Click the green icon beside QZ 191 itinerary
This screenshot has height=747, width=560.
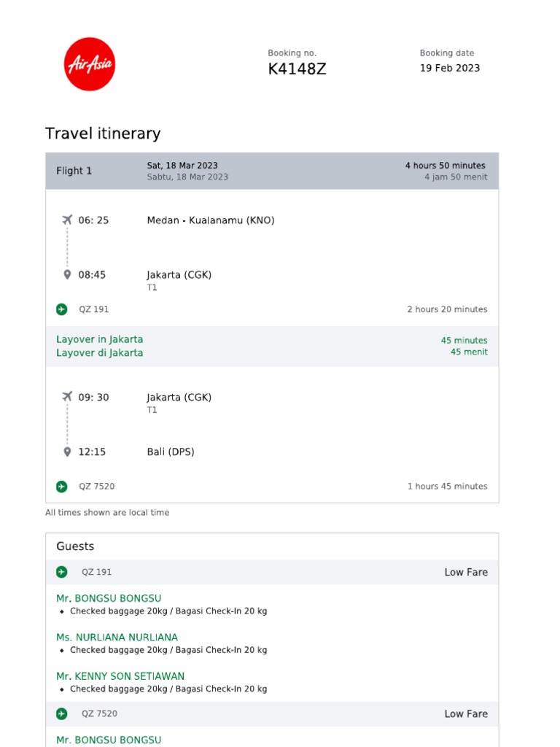pos(62,309)
